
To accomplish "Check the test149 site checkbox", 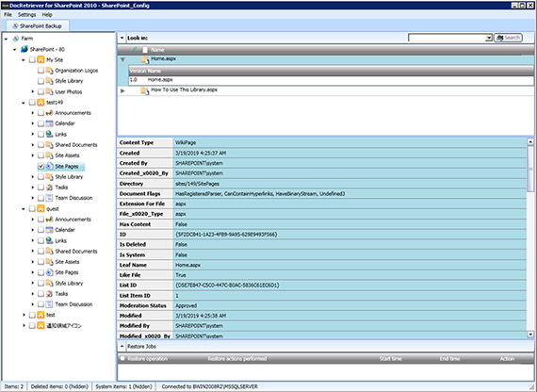I will 32,103.
